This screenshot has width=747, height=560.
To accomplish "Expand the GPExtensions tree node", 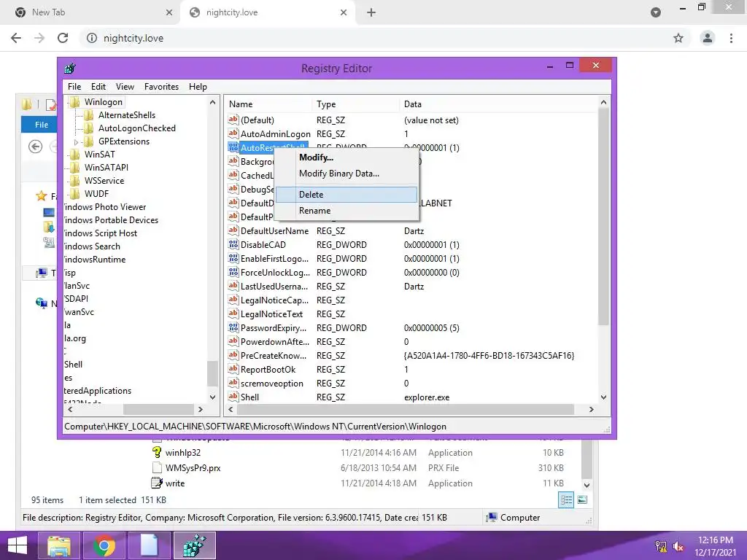I will click(76, 142).
